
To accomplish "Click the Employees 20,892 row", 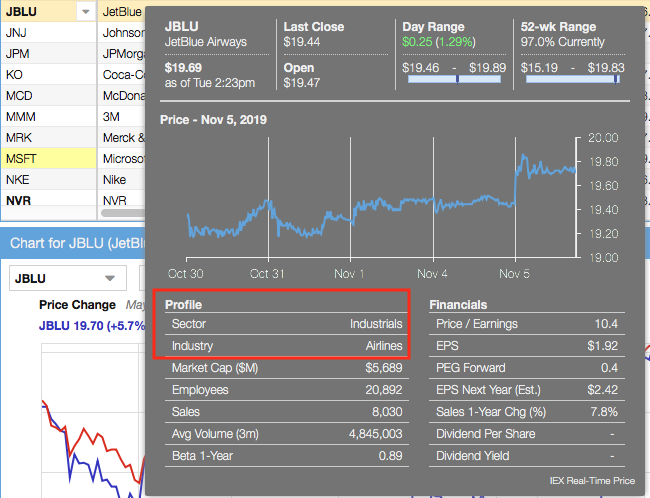I will pos(287,390).
